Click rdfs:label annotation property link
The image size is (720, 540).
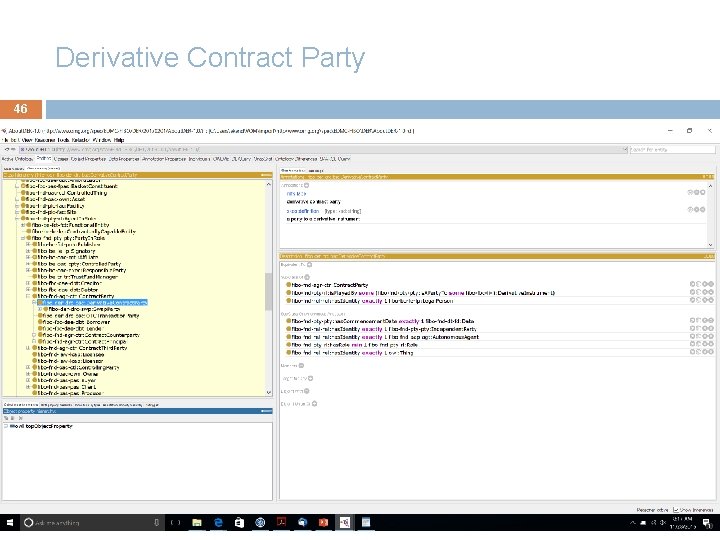[x=296, y=194]
